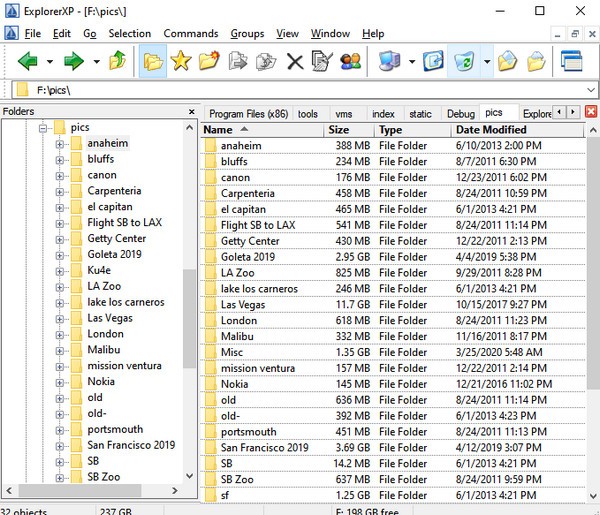Select the Las Vegas folder in file list
The width and height of the screenshot is (600, 515).
point(242,305)
